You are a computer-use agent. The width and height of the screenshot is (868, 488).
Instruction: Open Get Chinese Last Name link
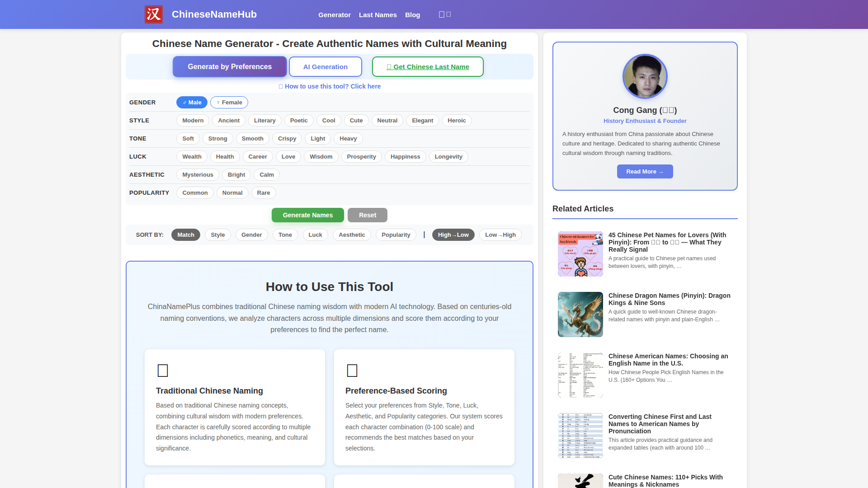point(428,67)
